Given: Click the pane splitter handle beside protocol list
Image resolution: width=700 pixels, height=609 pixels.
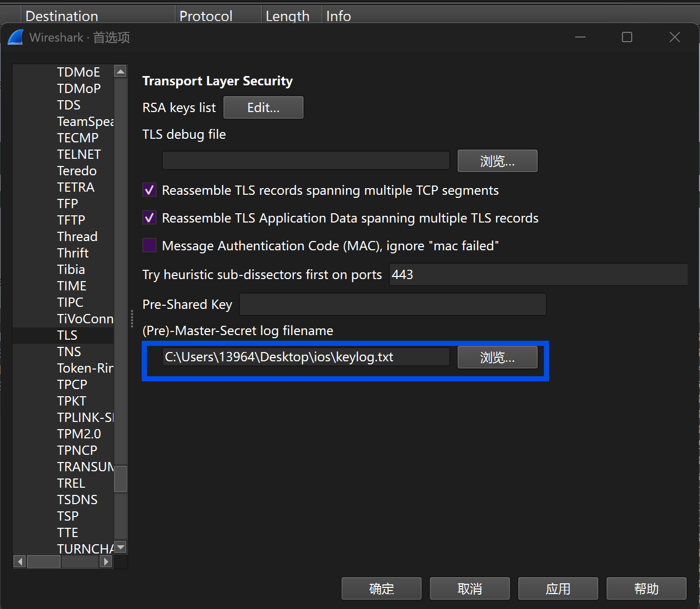Looking at the screenshot, I should [x=132, y=319].
